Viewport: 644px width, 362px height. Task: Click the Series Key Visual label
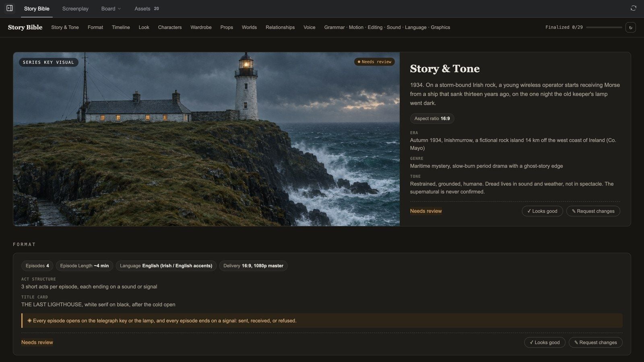pos(48,62)
